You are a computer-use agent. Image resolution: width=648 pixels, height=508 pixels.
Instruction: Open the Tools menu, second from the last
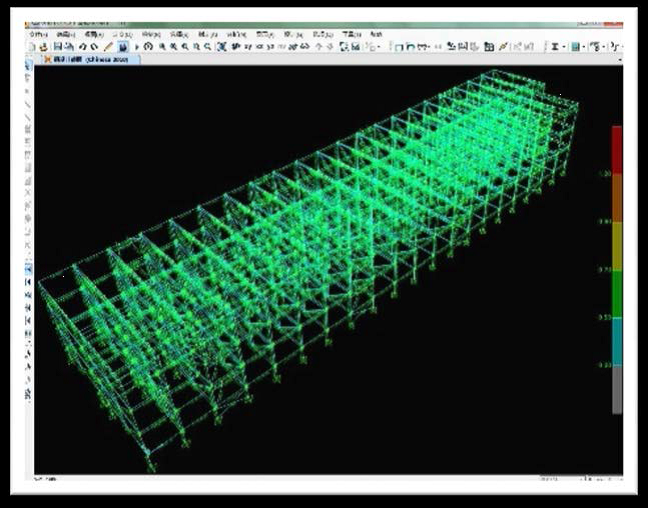click(352, 34)
